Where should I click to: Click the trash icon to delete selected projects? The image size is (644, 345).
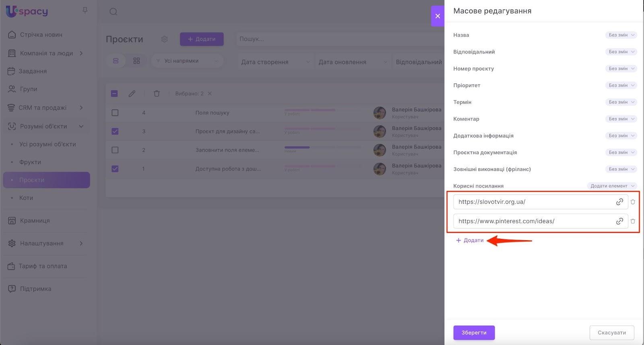157,94
